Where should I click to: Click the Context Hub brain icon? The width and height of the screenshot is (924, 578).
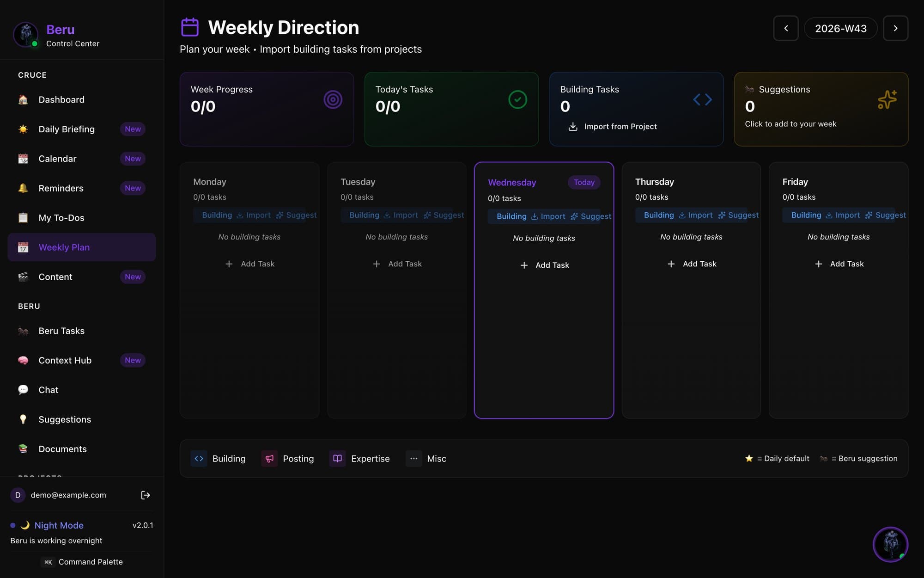(23, 360)
